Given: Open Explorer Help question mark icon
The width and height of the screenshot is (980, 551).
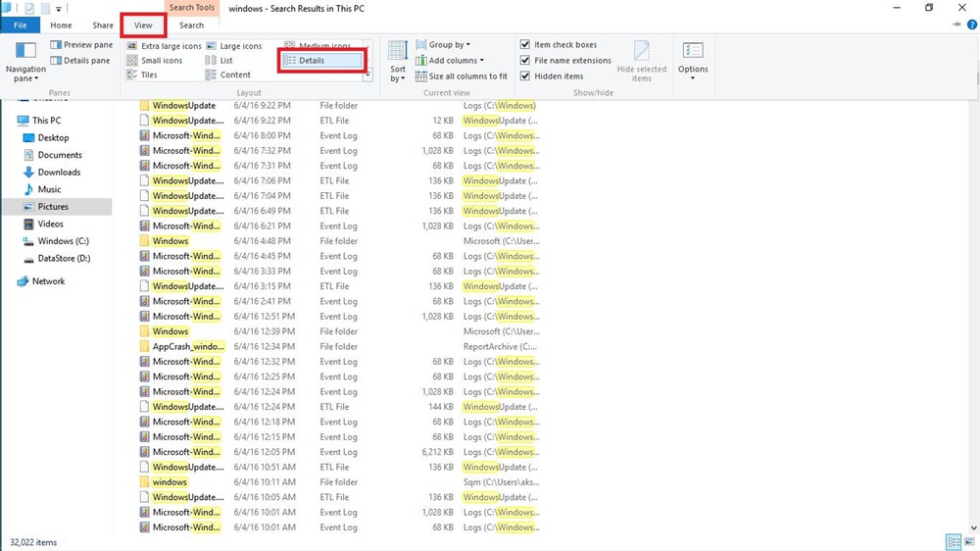Looking at the screenshot, I should tap(972, 25).
